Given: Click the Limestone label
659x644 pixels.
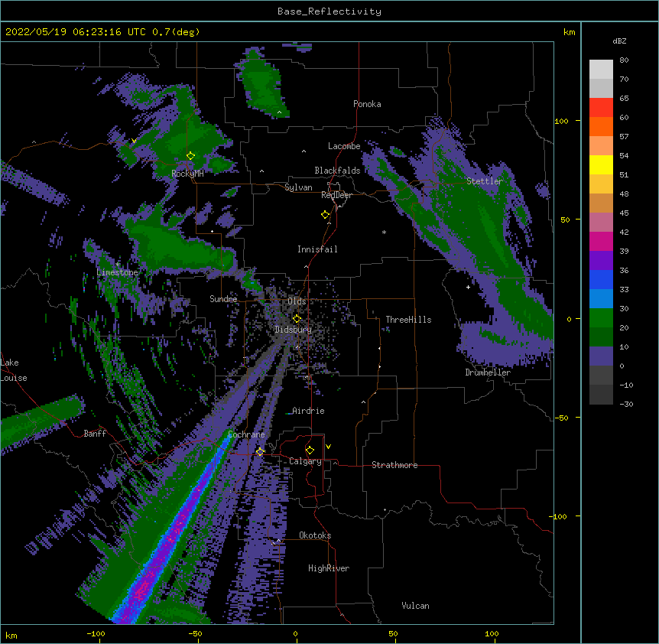Looking at the screenshot, I should [x=117, y=272].
